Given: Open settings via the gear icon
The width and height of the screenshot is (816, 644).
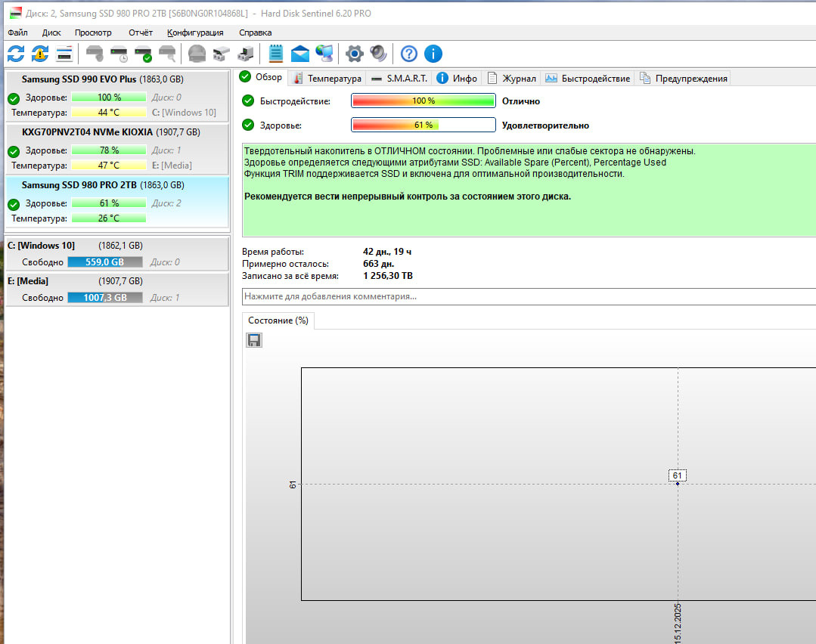Looking at the screenshot, I should tap(355, 54).
